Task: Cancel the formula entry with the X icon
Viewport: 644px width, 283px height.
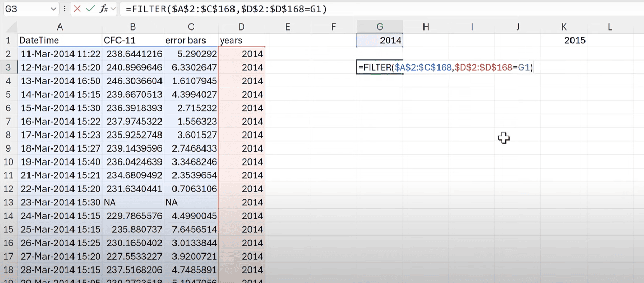Action: pyautogui.click(x=77, y=9)
